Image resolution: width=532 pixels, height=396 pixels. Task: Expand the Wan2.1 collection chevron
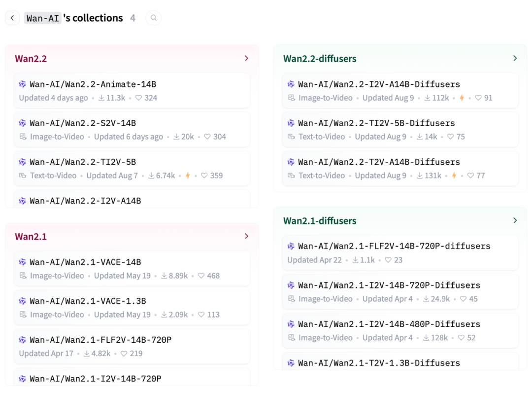click(247, 236)
